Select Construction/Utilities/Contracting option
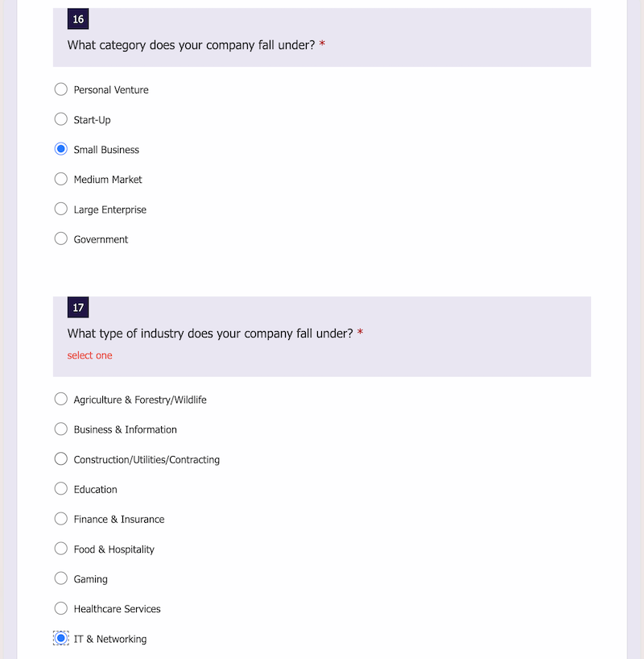The image size is (644, 659). click(61, 459)
